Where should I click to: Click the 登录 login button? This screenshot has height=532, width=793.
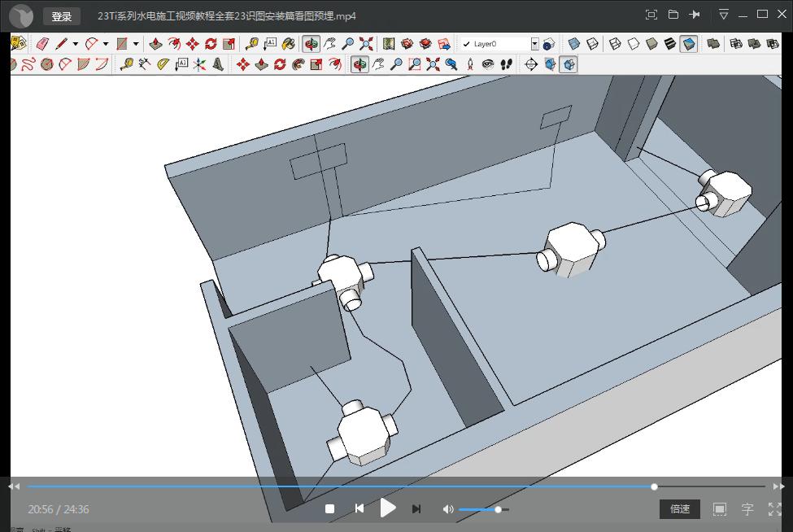62,16
